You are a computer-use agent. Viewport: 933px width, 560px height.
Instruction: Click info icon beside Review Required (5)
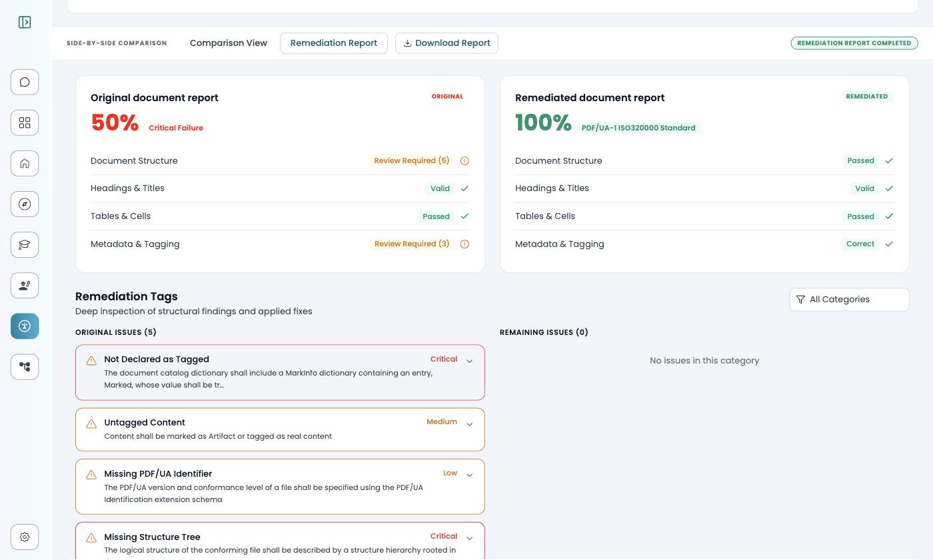465,160
